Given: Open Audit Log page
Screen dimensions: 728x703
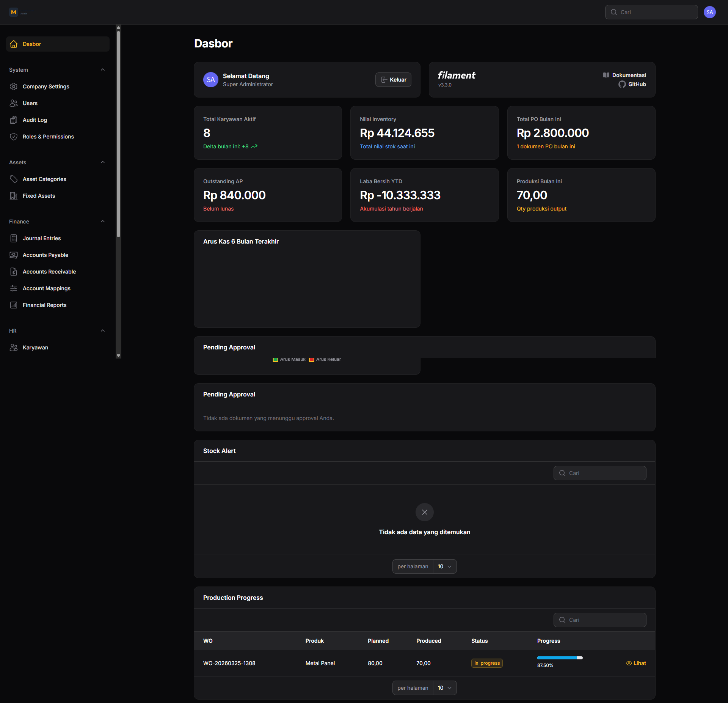Looking at the screenshot, I should tap(58, 120).
